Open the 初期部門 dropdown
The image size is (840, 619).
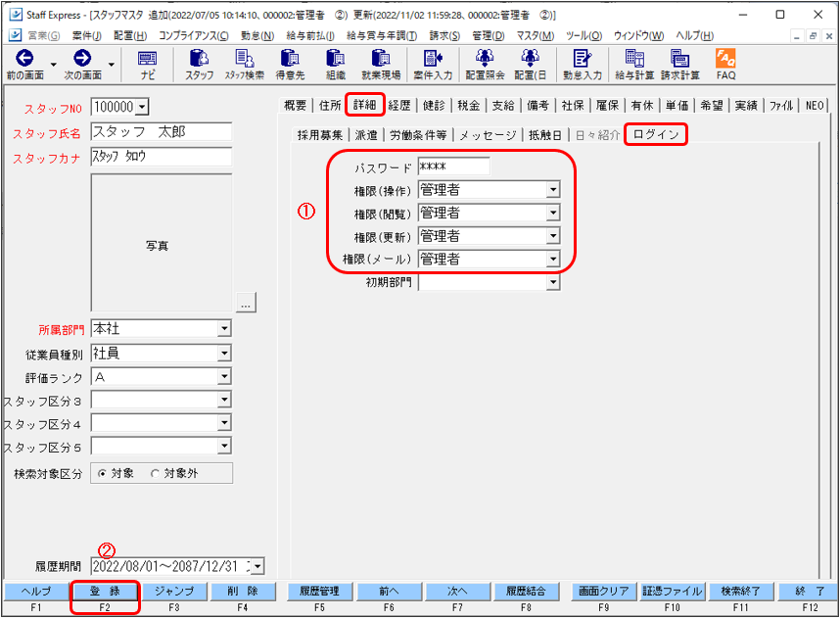(553, 282)
